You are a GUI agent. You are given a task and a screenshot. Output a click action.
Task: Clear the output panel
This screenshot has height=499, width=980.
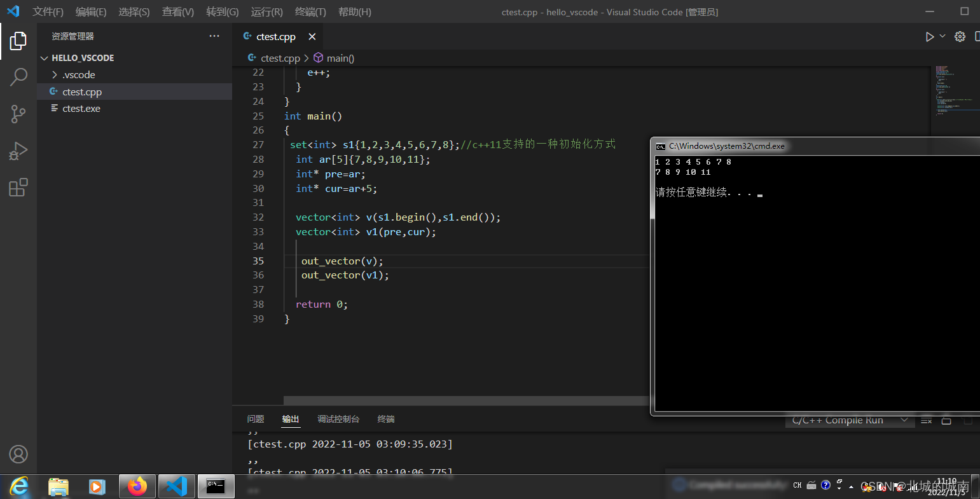tap(927, 420)
